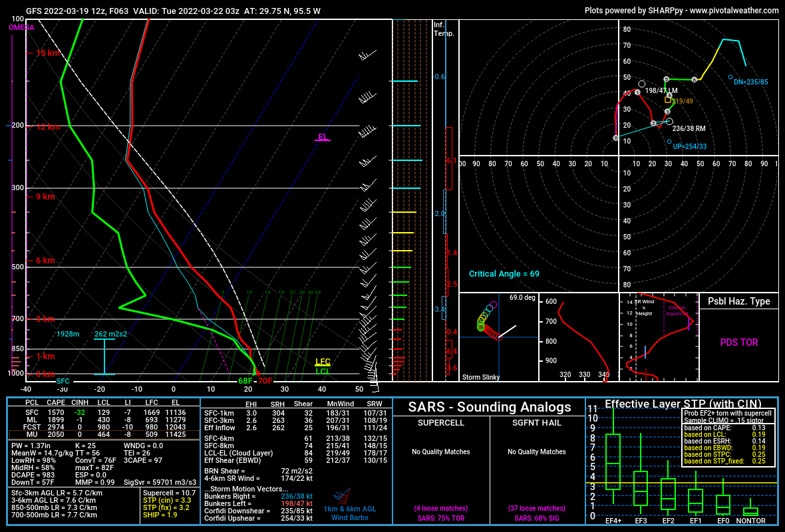
Task: Click the SARS: 75% TOR result text
Action: click(x=441, y=519)
